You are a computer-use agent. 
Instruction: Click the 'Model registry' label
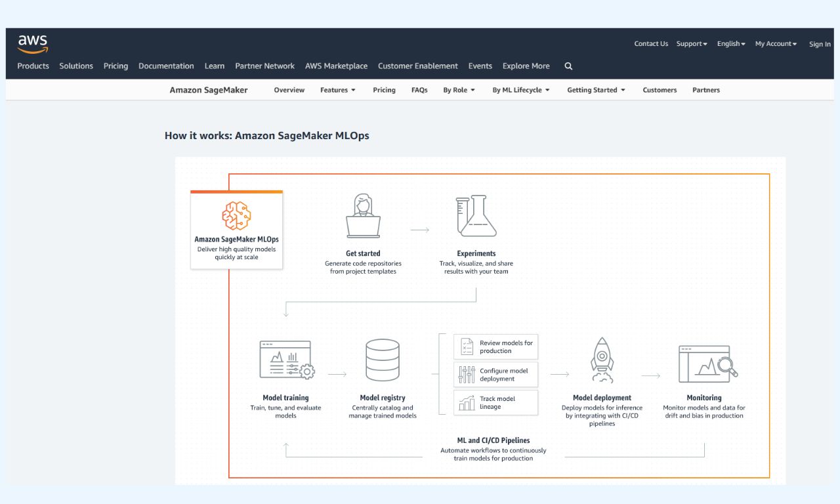coord(383,398)
